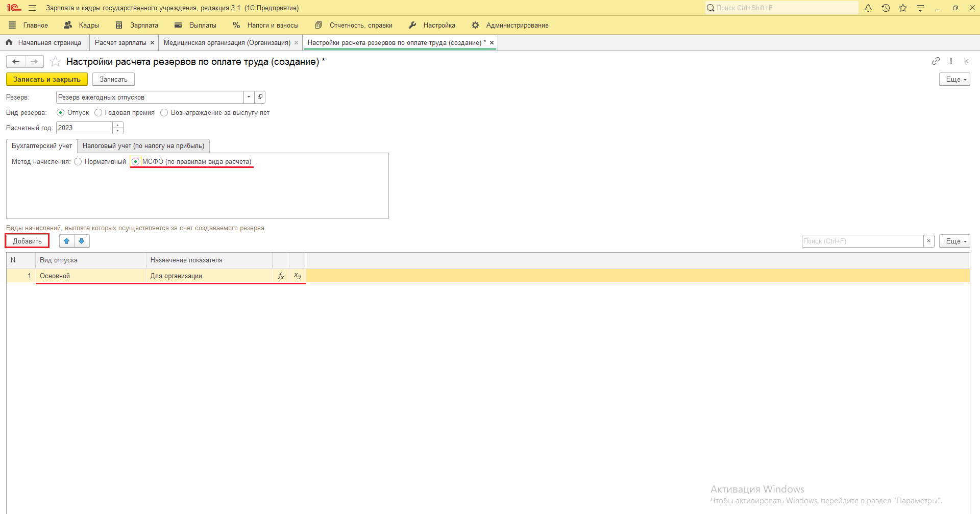This screenshot has height=514, width=980.
Task: Open title bar settings lines icon
Action: click(x=920, y=8)
